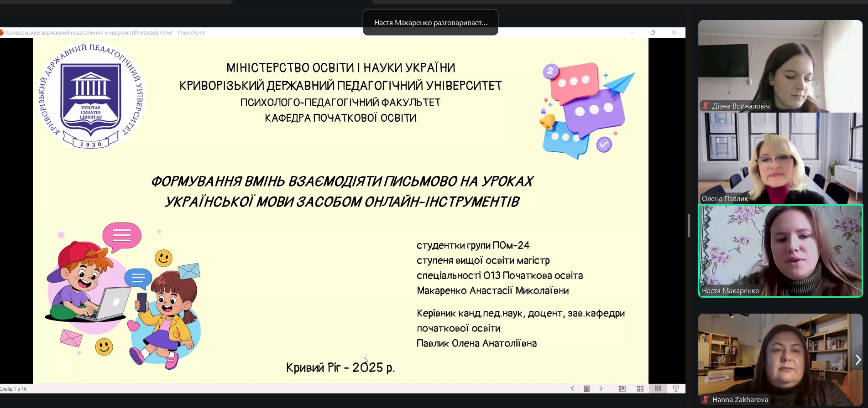Image resolution: width=868 pixels, height=408 pixels.
Task: Grab the participant panel resize handle
Action: point(689,225)
